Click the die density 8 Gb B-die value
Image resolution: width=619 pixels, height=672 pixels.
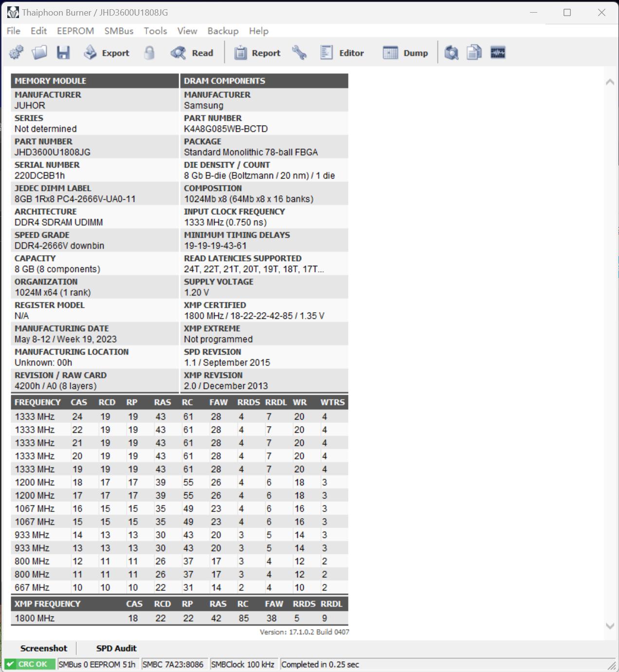(x=259, y=175)
